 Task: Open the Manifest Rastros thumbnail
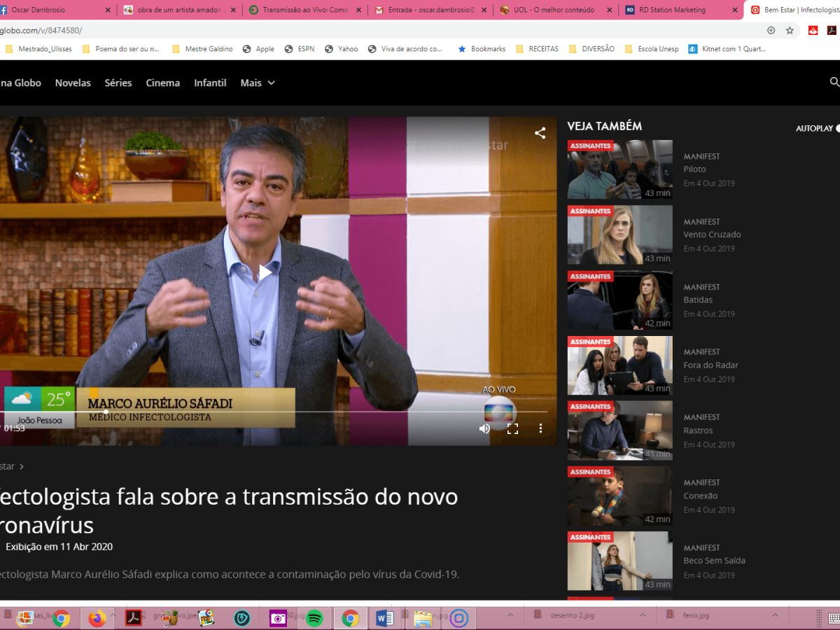pos(620,430)
